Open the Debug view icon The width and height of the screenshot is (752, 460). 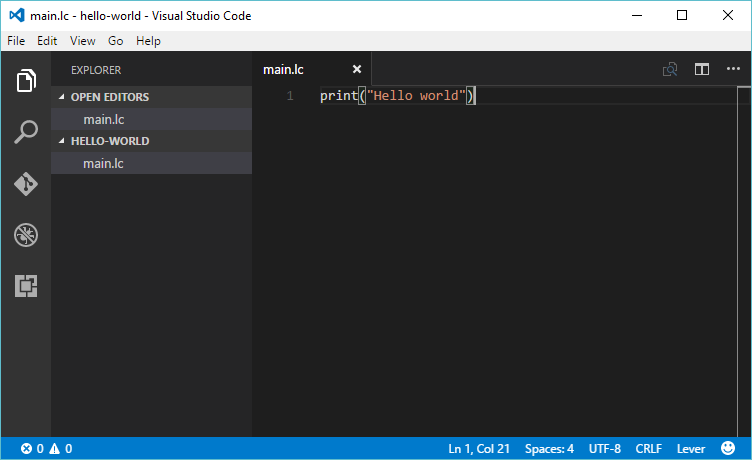tap(26, 236)
